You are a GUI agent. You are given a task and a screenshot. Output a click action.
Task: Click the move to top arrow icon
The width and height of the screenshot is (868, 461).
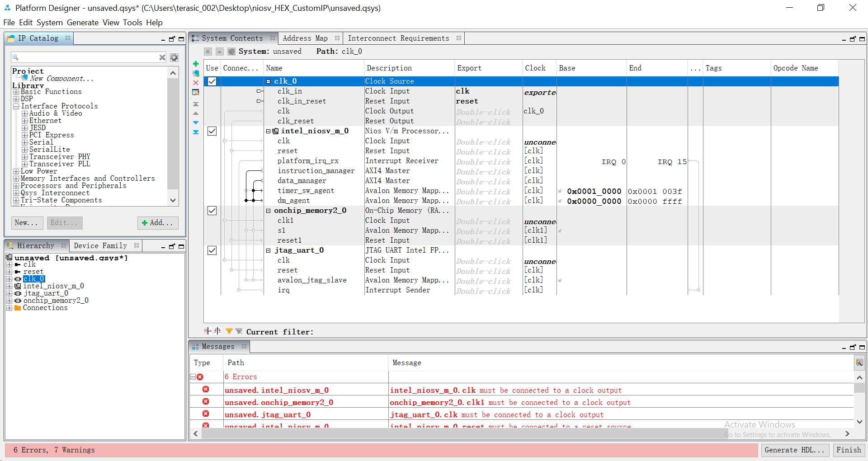click(x=196, y=104)
